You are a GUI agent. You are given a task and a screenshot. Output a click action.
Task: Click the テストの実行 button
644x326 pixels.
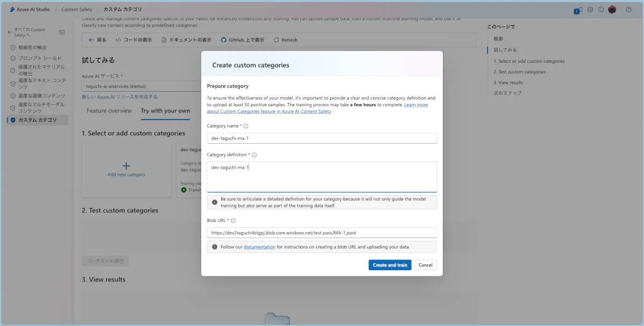105,261
